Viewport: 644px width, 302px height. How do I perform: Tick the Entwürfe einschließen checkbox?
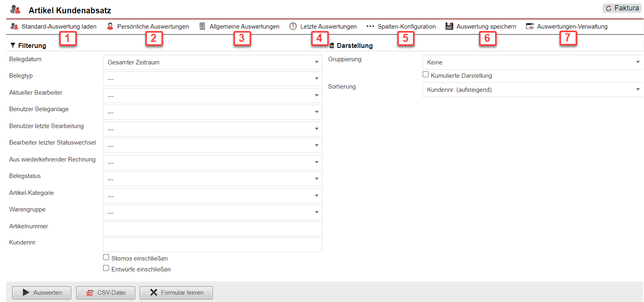[x=106, y=268]
